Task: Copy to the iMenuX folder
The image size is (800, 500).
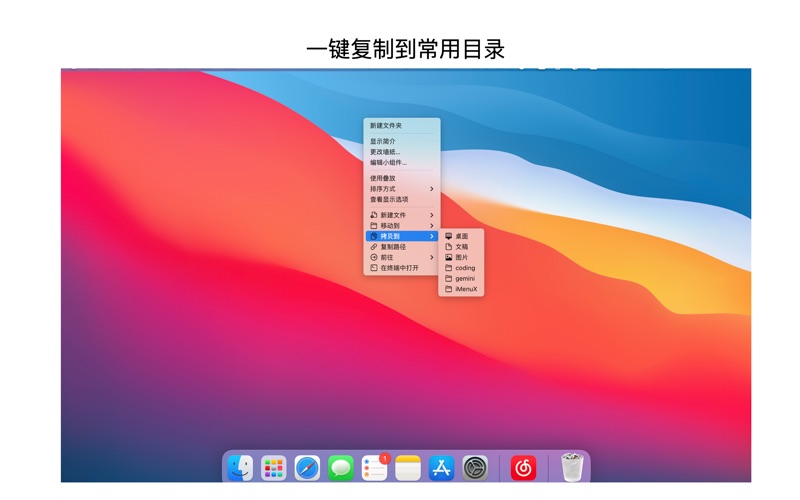Action: pos(461,289)
